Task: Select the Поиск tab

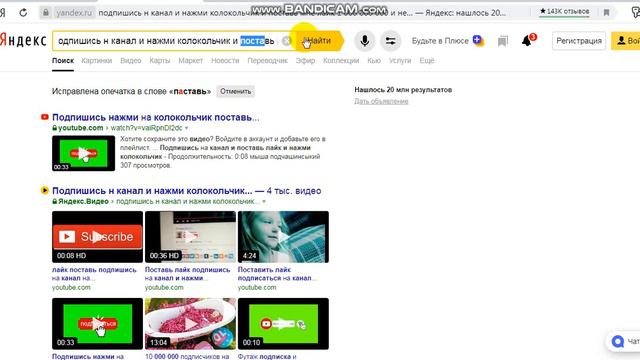Action: tap(63, 60)
